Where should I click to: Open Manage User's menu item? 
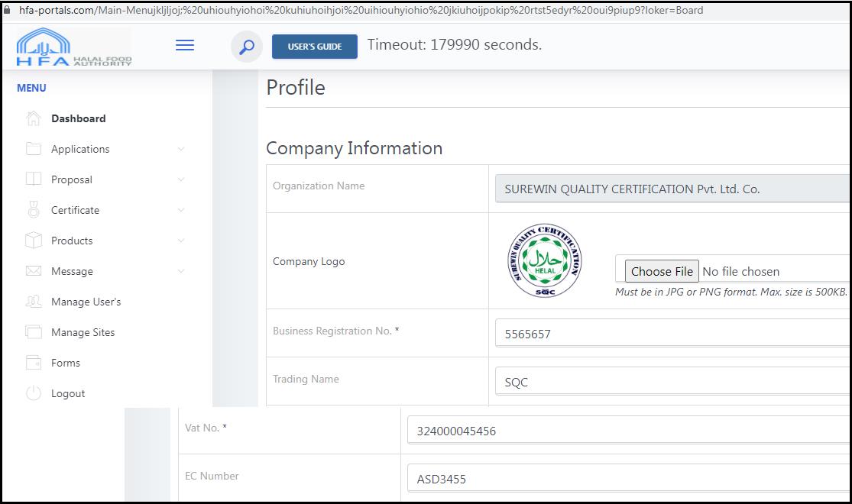point(86,302)
